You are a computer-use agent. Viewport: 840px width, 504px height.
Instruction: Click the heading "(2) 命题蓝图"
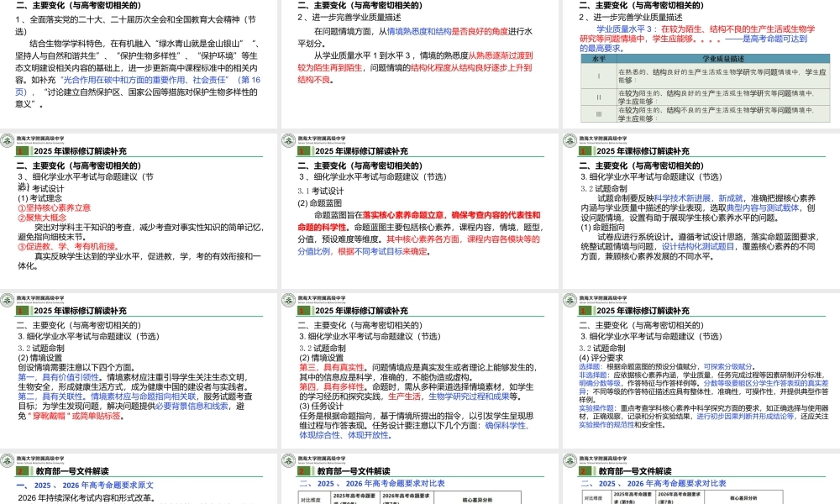(320, 203)
